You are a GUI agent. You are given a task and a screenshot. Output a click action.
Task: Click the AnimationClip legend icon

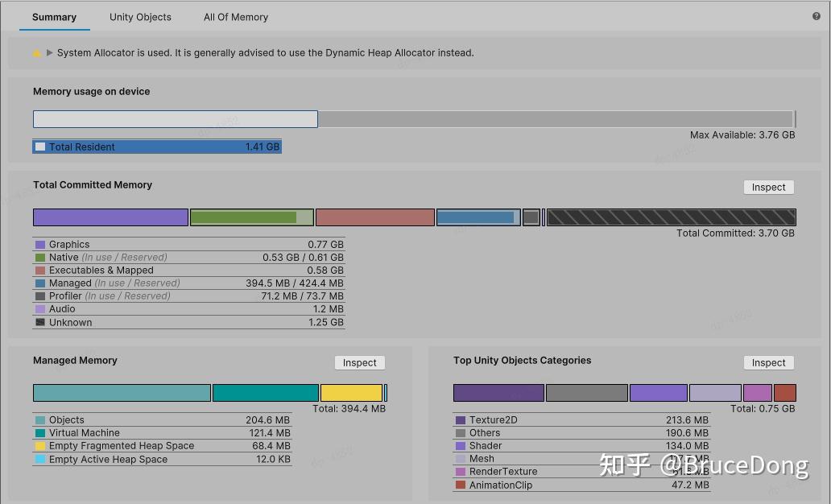coord(460,485)
